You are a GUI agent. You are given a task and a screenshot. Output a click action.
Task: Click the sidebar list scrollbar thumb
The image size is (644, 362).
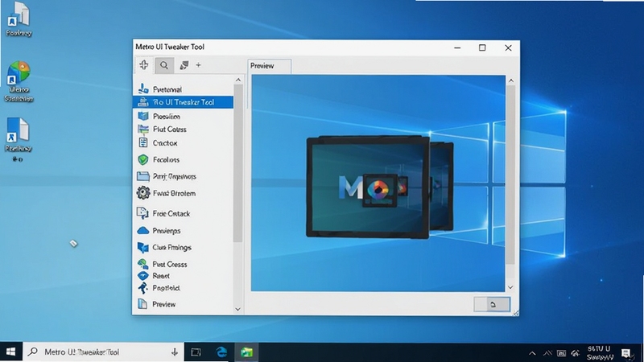237,163
